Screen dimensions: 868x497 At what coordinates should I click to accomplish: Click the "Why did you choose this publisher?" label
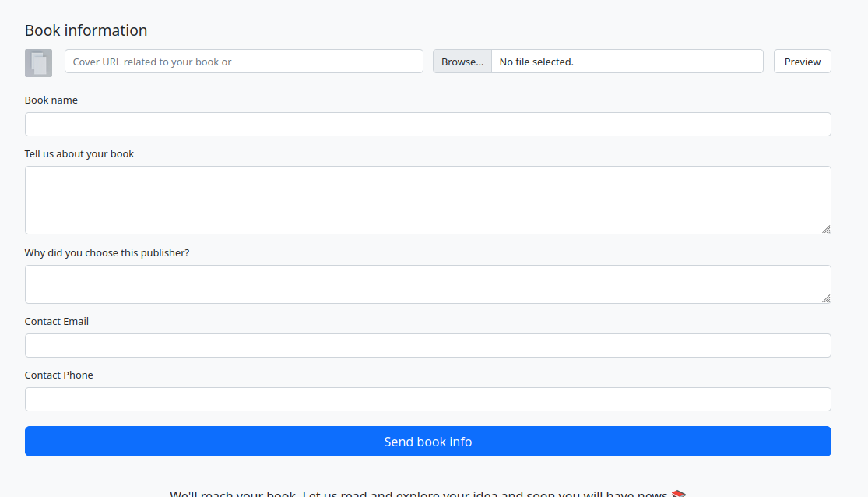[107, 253]
